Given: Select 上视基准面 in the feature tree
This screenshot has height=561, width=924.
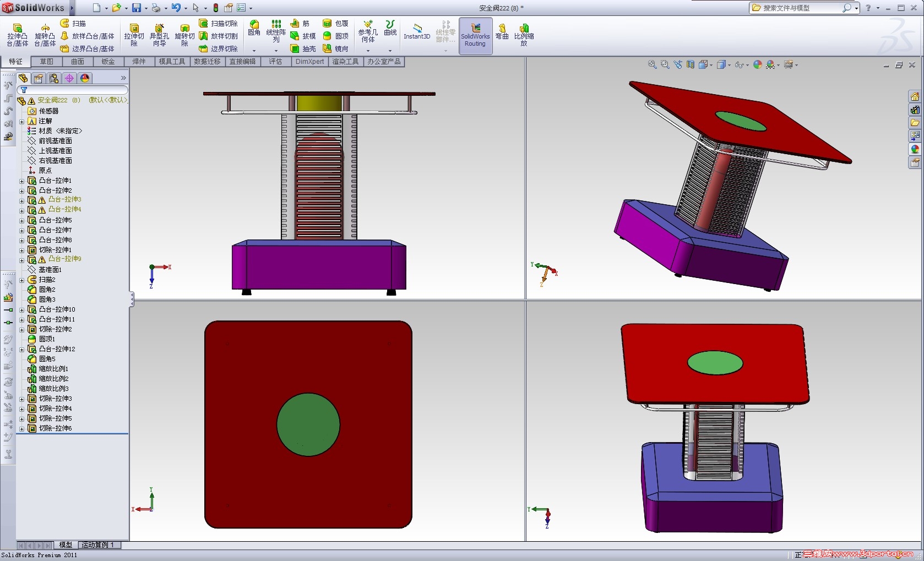Looking at the screenshot, I should (55, 151).
